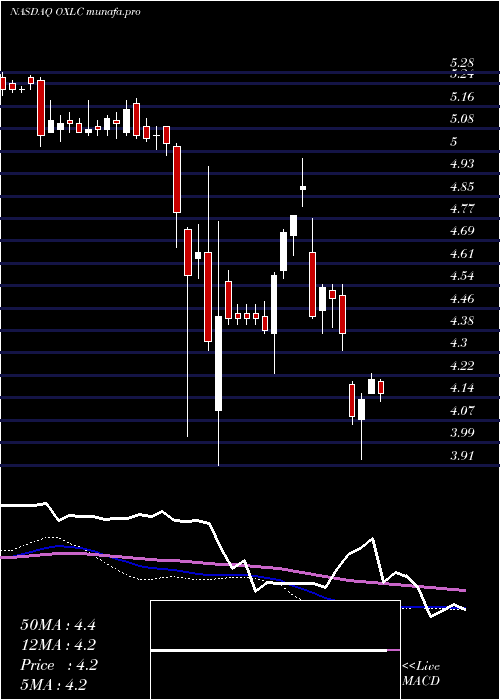500x700 pixels.
Task: Click the 3.91 price axis label
Action: (x=462, y=455)
